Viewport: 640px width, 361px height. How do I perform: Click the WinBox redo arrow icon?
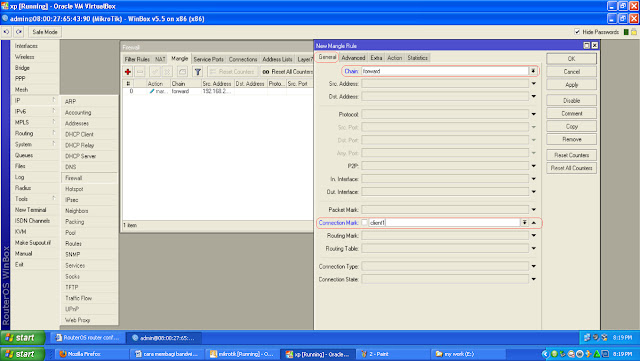[19, 32]
